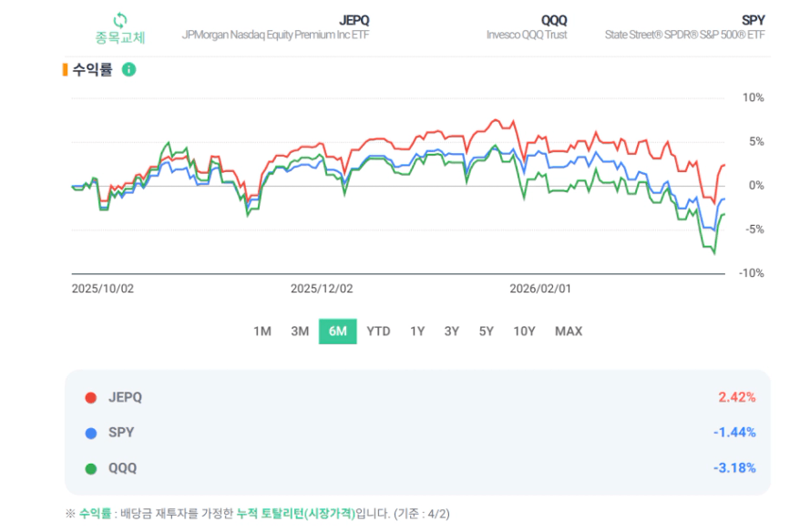The height and width of the screenshot is (532, 810).
Task: Show MAX period returns
Action: (569, 331)
